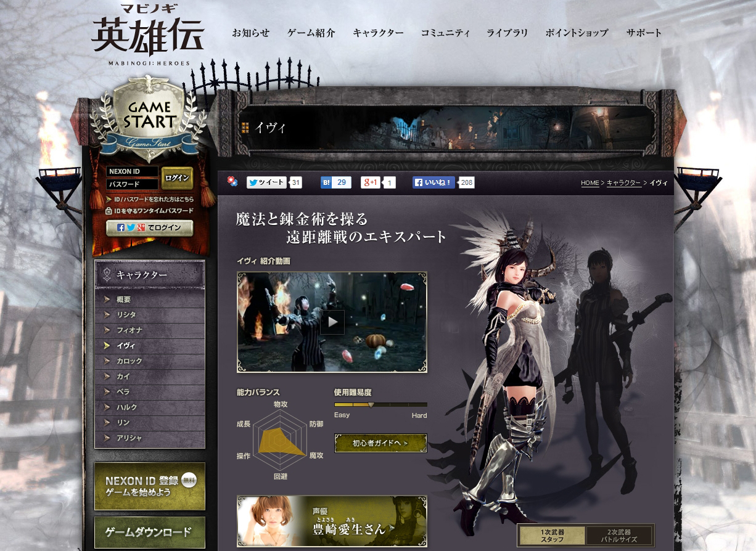Click the NEXON ID input field
The height and width of the screenshot is (551, 756).
pyautogui.click(x=132, y=171)
